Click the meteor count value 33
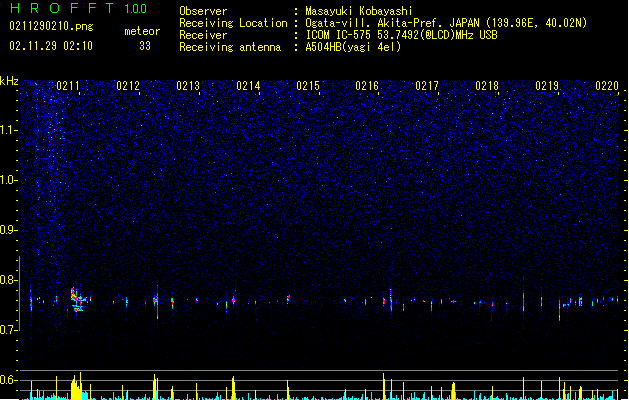This screenshot has width=629, height=400. tap(145, 46)
